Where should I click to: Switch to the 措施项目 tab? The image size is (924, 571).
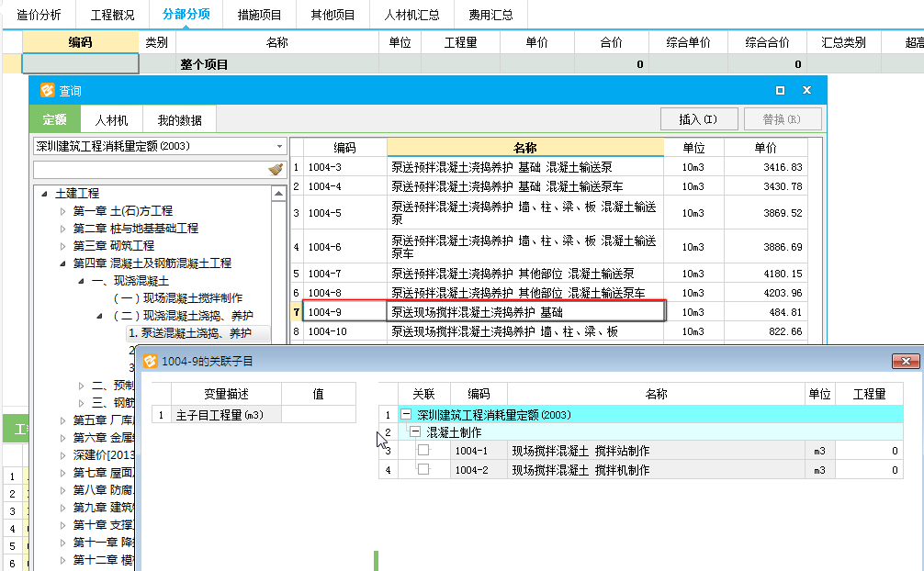(x=259, y=15)
